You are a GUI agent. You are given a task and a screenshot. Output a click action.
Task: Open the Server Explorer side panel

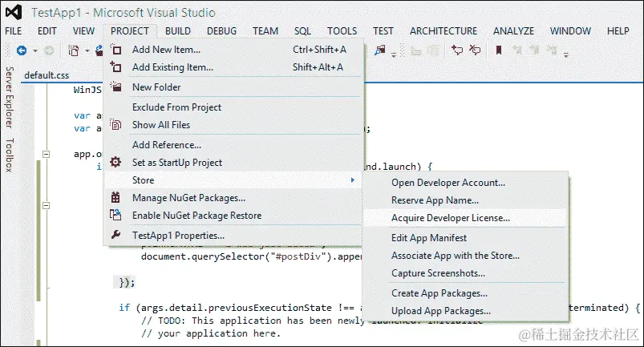9,98
